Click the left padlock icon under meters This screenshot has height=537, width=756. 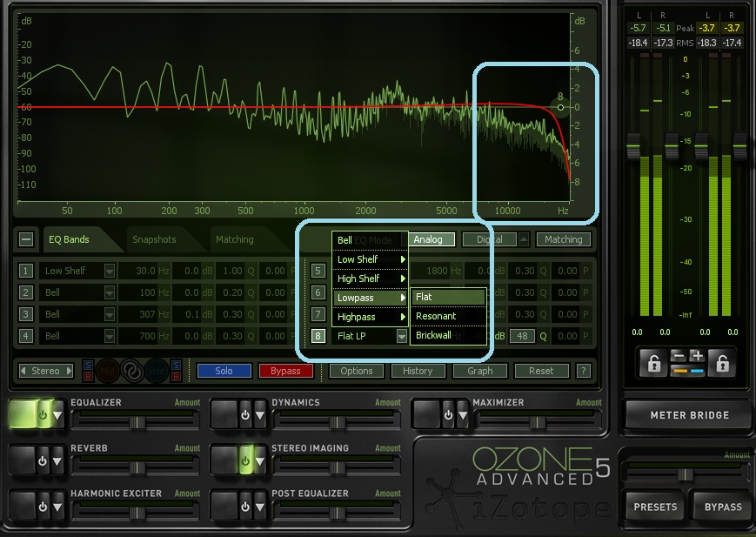pos(654,363)
